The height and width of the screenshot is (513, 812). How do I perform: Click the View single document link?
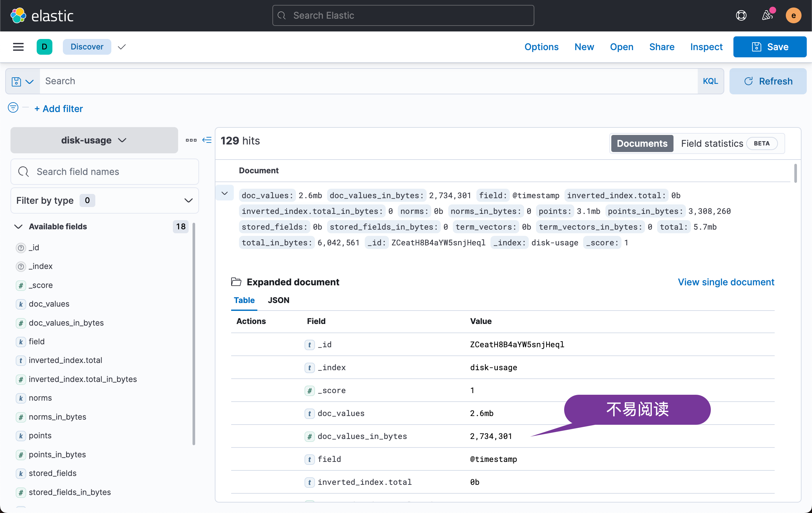point(726,282)
